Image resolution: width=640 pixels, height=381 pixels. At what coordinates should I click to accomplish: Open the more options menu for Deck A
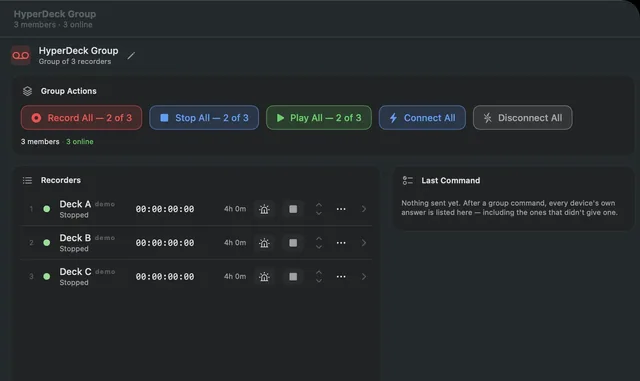click(x=341, y=209)
